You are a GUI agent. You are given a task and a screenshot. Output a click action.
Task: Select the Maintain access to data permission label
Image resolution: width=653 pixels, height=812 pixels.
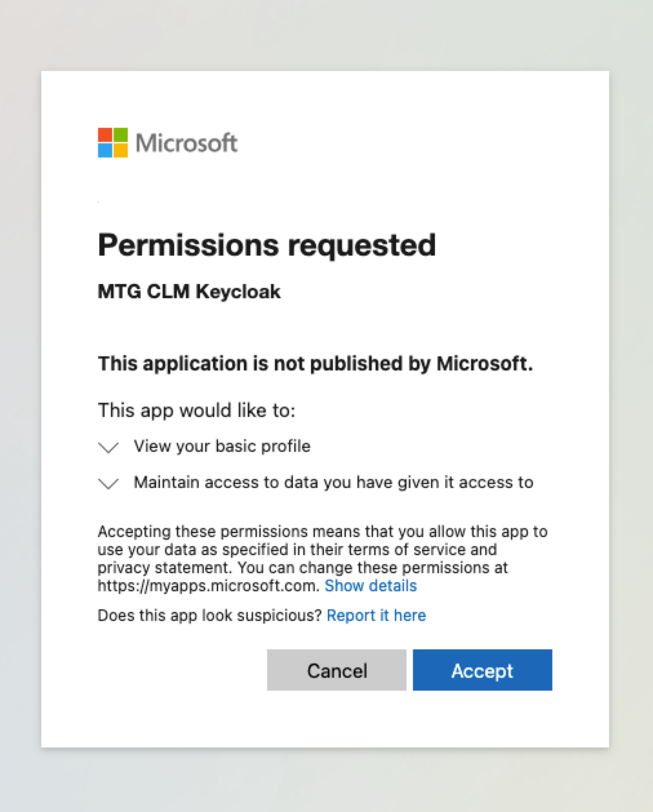[333, 482]
